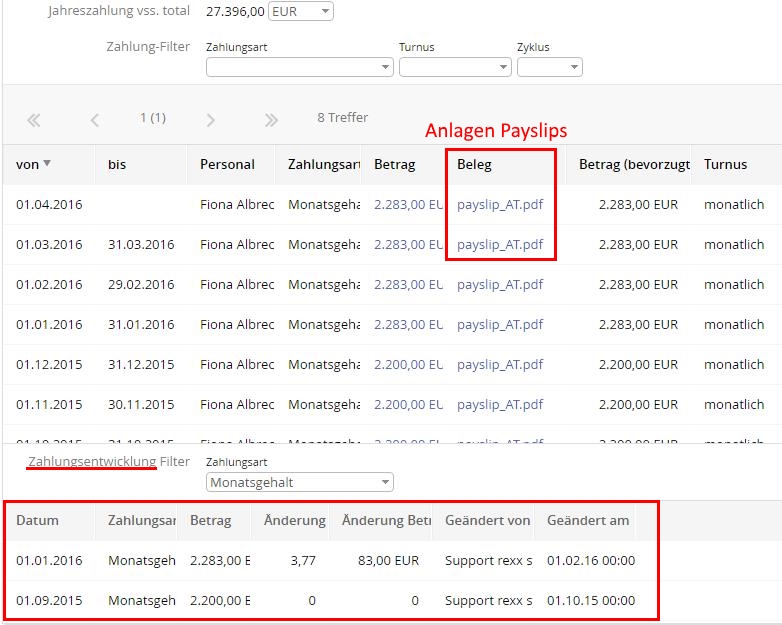The height and width of the screenshot is (625, 782).
Task: Select the 83,00 EUR change amount
Action: [x=388, y=560]
